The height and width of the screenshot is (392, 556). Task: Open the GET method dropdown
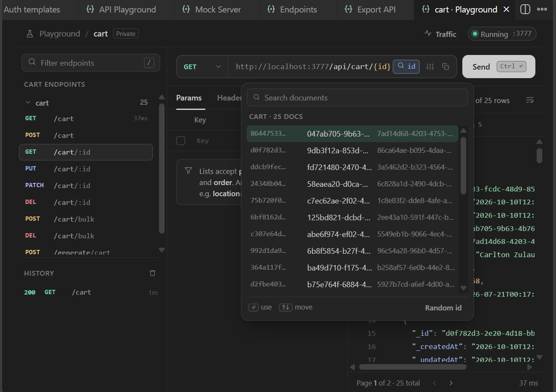point(202,67)
